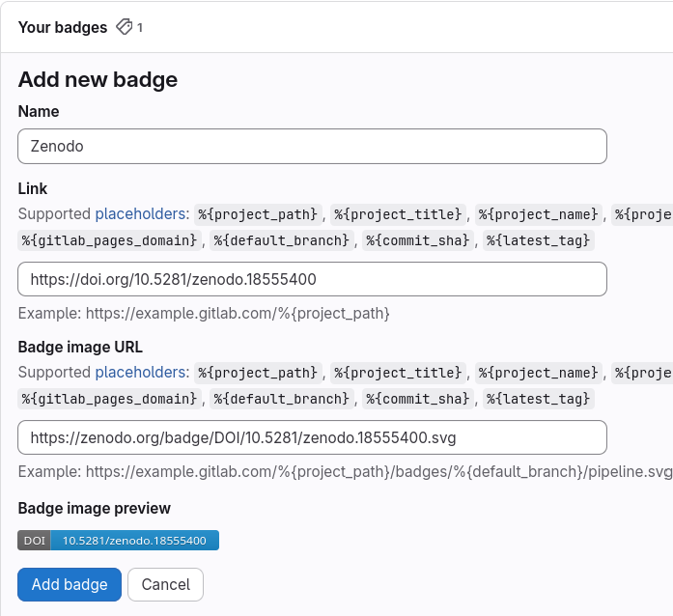This screenshot has width=673, height=616.
Task: Click the Name field containing Zenodo
Action: (x=312, y=146)
